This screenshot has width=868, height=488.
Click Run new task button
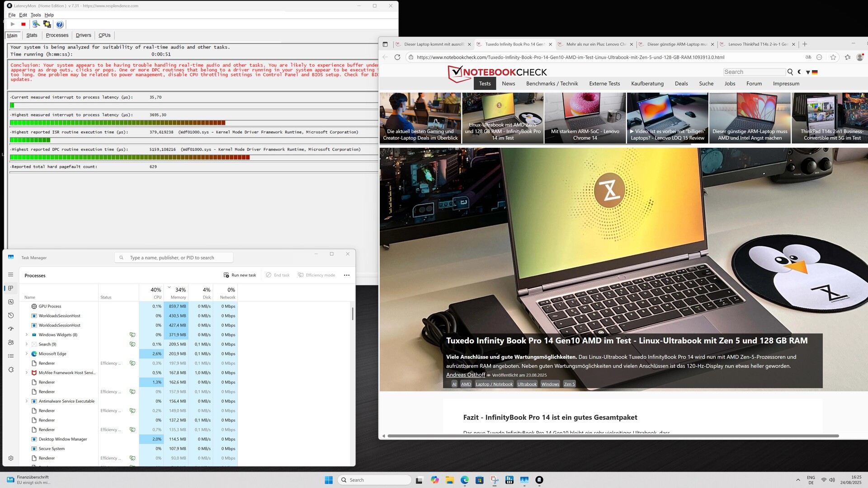(240, 275)
